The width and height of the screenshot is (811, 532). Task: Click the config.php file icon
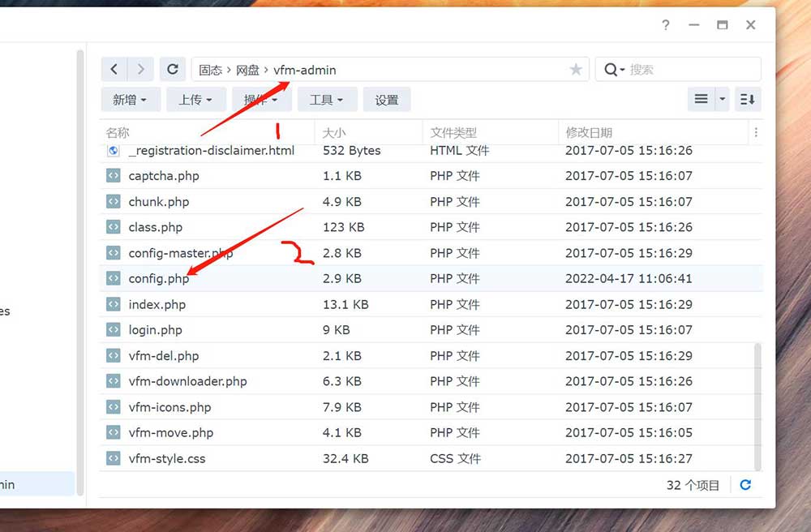click(x=114, y=278)
